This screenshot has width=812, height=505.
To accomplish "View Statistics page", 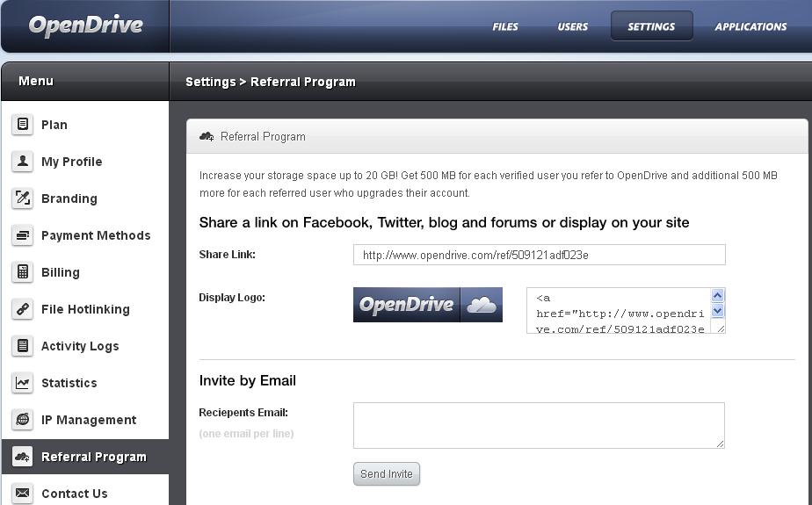I will point(69,383).
